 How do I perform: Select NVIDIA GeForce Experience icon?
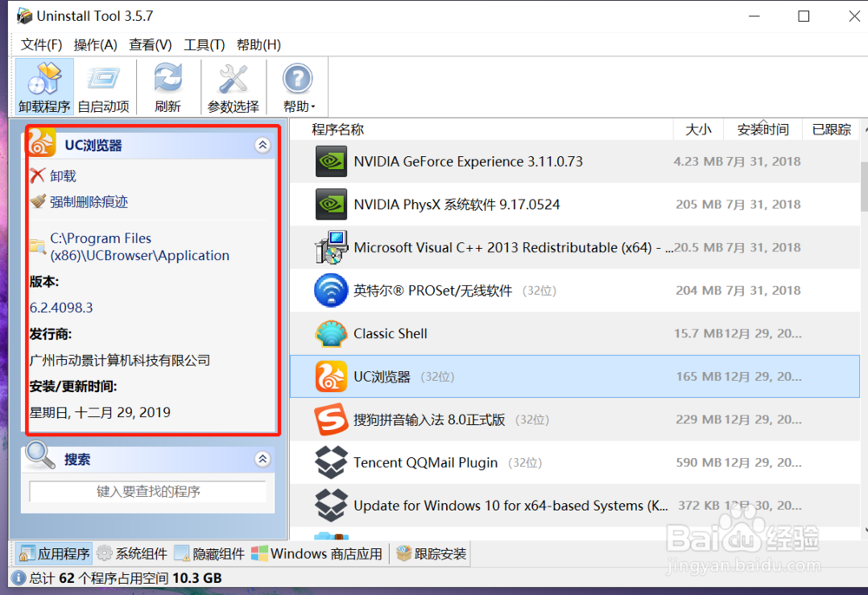pyautogui.click(x=331, y=161)
